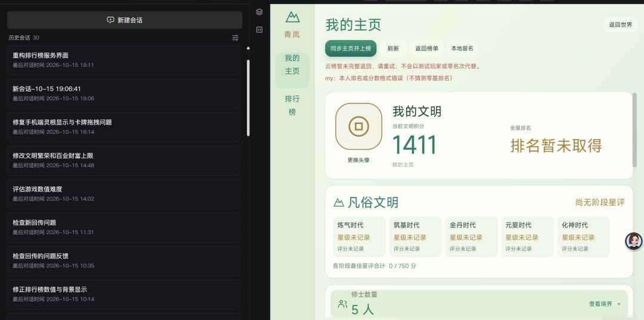Click the coin avatar image
644x320 pixels.
click(x=358, y=127)
